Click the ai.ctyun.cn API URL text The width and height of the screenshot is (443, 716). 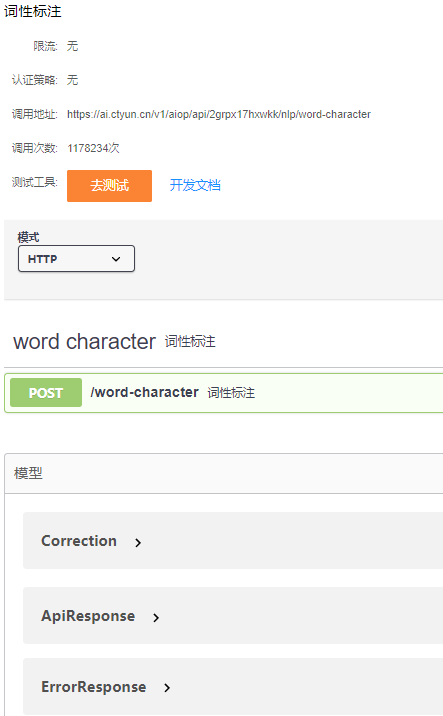(219, 114)
